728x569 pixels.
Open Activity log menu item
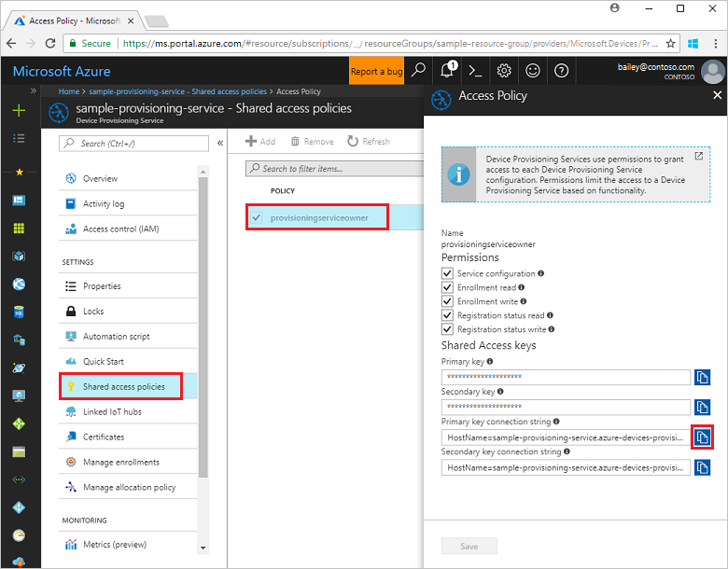(x=128, y=203)
